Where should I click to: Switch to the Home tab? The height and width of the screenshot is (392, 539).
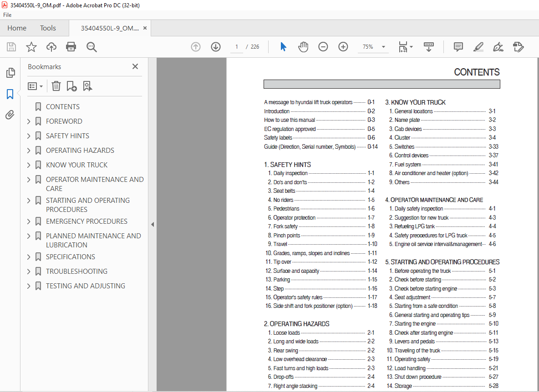pos(17,28)
